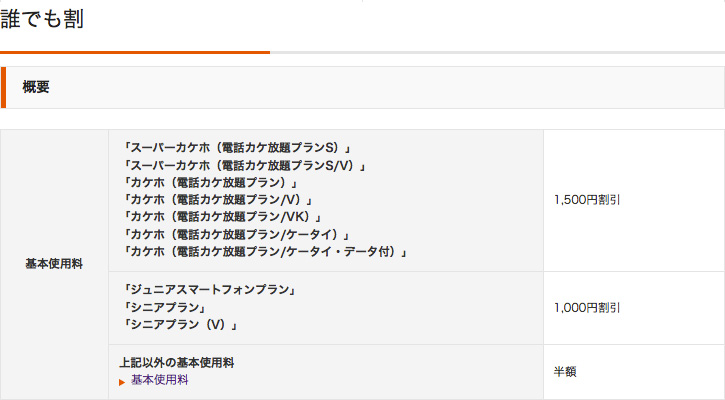This screenshot has height=400, width=725.
Task: Select カケホ(電話カケ放題プラン/ケータイ) entry
Action: [x=235, y=234]
